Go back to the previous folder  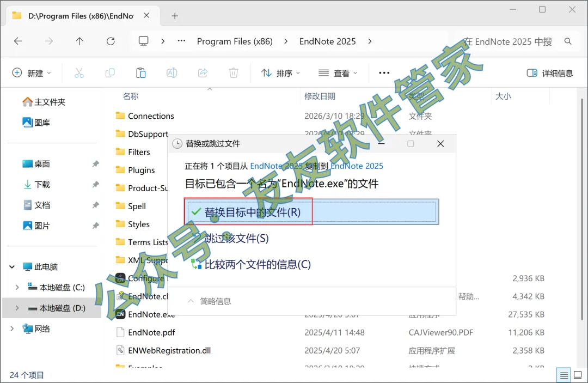[18, 41]
